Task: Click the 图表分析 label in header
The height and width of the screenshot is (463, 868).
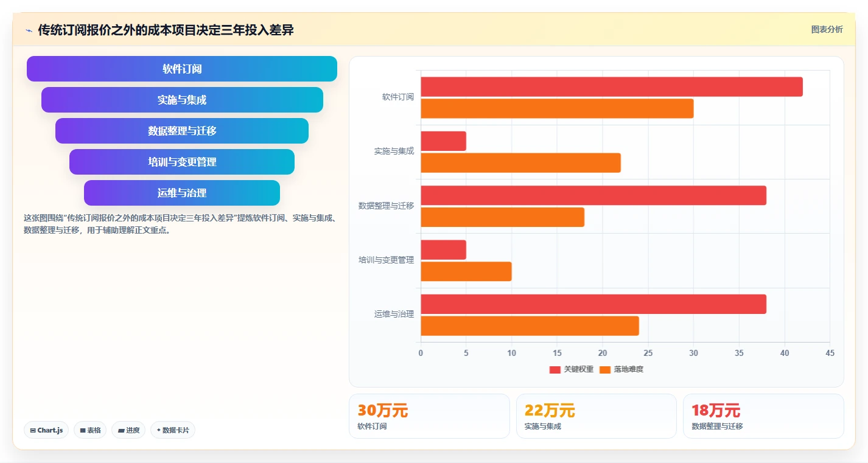Action: (x=827, y=29)
